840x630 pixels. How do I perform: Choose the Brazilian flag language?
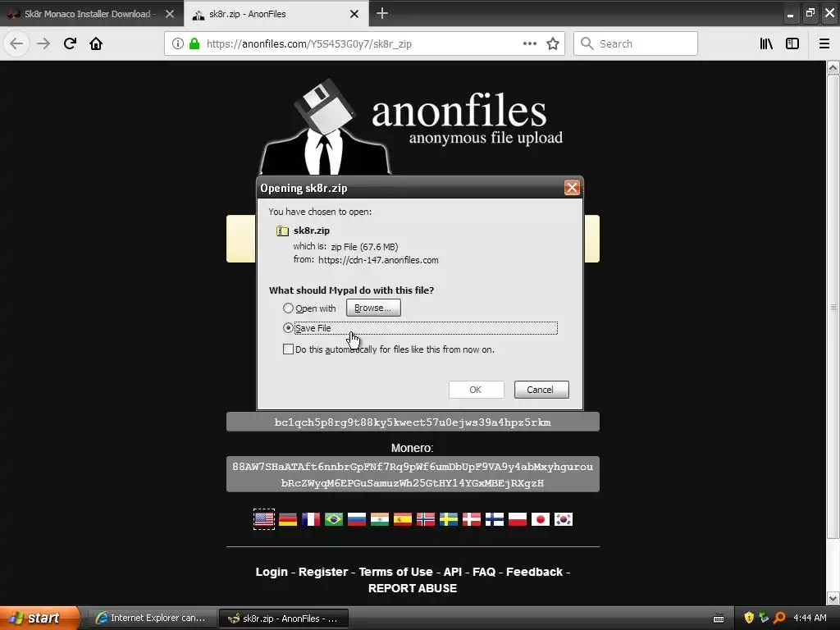pyautogui.click(x=334, y=519)
